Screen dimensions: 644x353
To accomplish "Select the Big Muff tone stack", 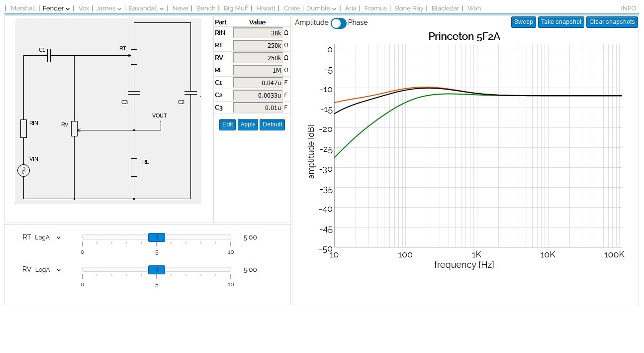I will pyautogui.click(x=236, y=8).
